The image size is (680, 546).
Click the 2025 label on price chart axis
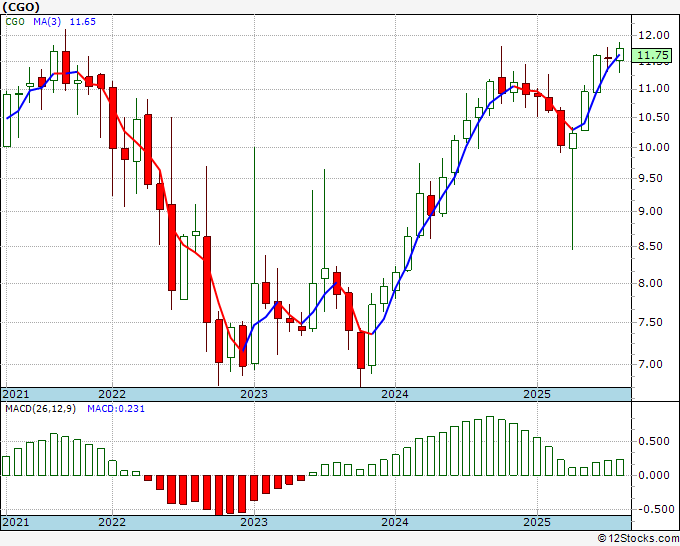[537, 394]
